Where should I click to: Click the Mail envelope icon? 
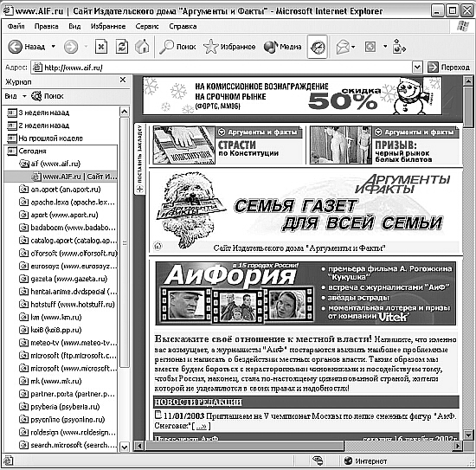coord(343,47)
